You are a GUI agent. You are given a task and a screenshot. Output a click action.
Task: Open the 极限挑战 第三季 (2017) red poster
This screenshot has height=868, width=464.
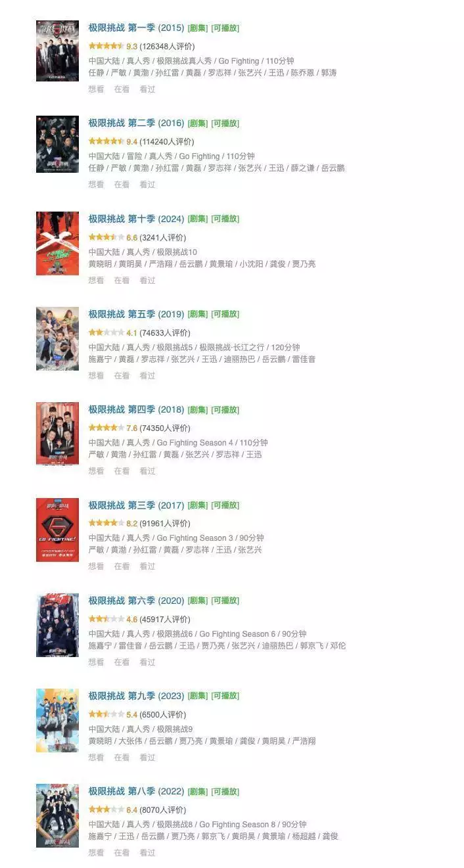click(x=57, y=530)
